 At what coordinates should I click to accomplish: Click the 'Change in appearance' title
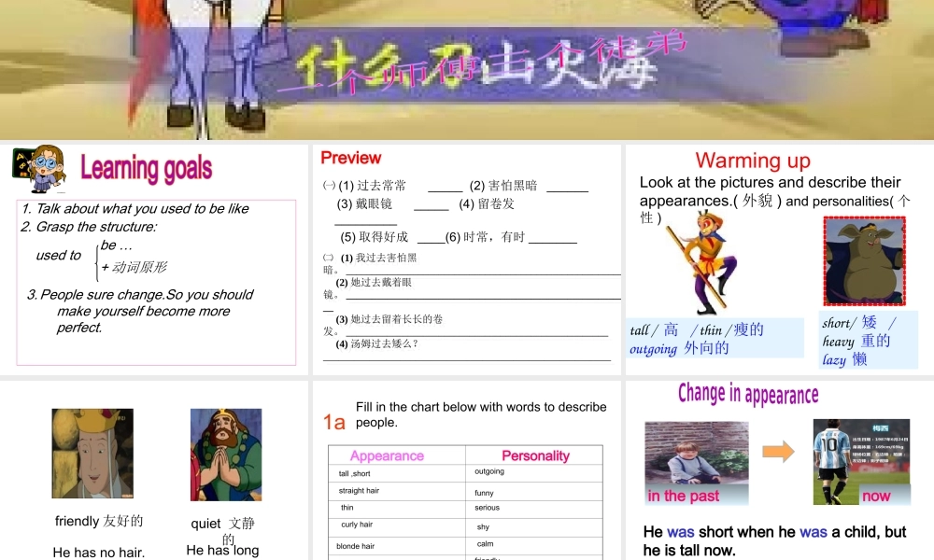pyautogui.click(x=748, y=394)
